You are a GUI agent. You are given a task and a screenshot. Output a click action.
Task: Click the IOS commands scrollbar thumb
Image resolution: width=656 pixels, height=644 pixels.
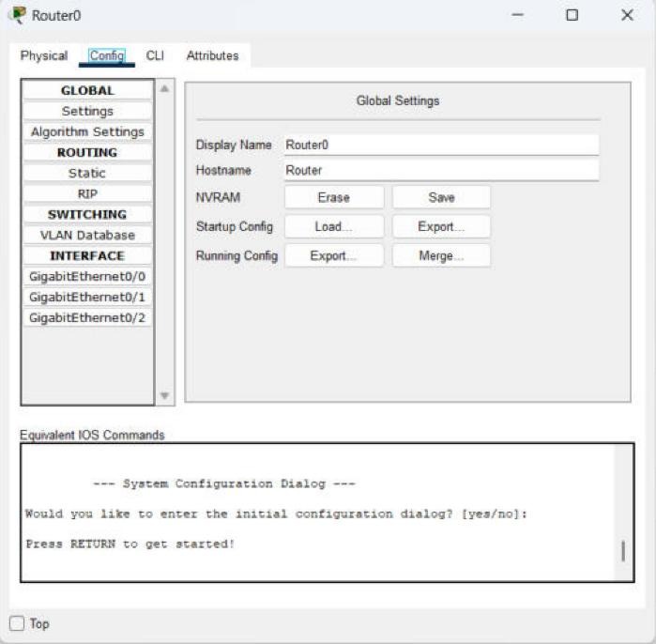click(x=623, y=551)
